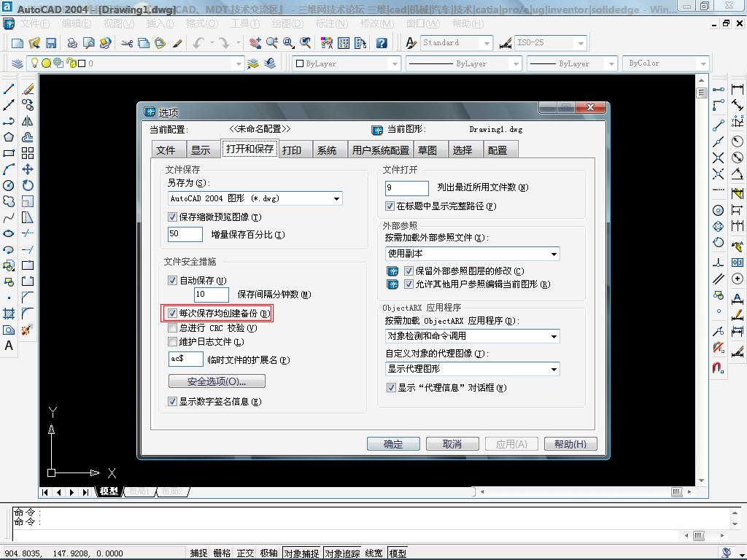Open proxy images for custom objects dropdown
Image resolution: width=747 pixels, height=560 pixels.
(554, 369)
